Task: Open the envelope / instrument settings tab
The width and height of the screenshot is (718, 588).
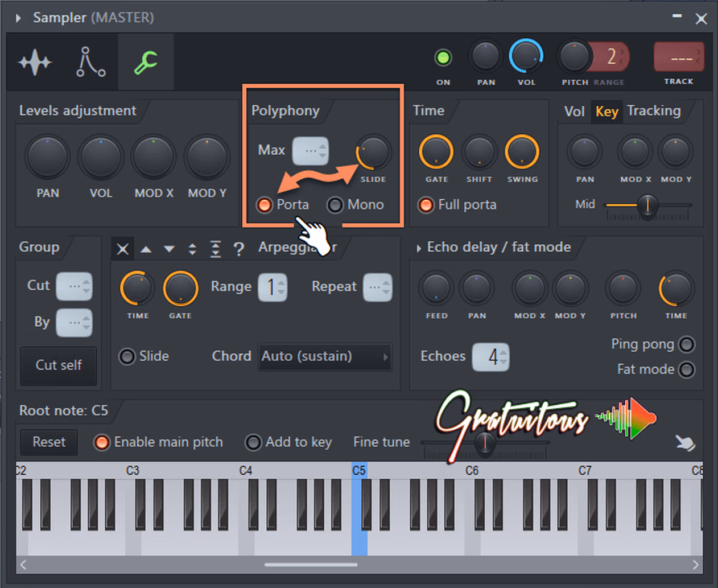Action: tap(90, 62)
